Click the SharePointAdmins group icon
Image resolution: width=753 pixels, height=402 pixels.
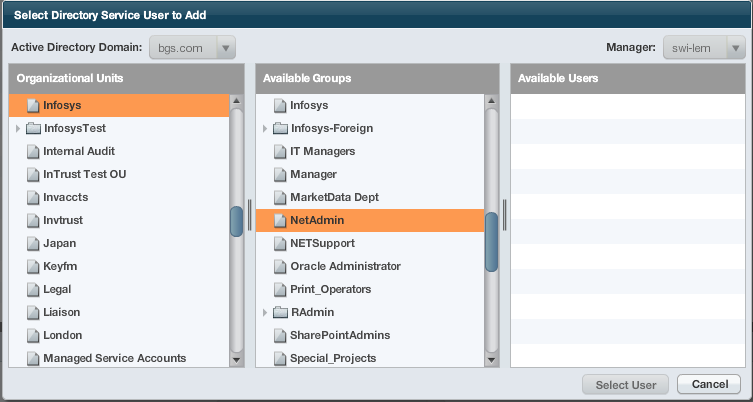pos(280,336)
